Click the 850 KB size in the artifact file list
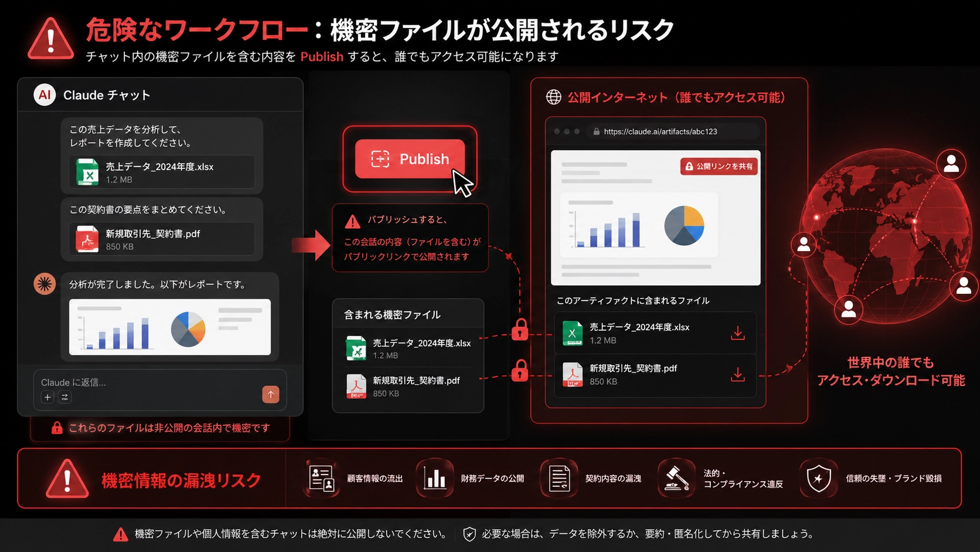The width and height of the screenshot is (980, 552). coord(603,381)
